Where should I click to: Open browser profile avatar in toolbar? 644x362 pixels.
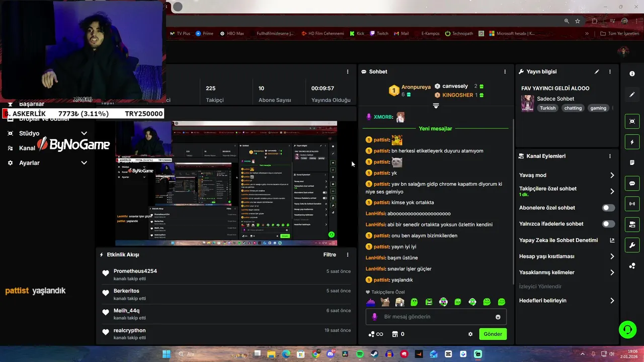pos(624,21)
